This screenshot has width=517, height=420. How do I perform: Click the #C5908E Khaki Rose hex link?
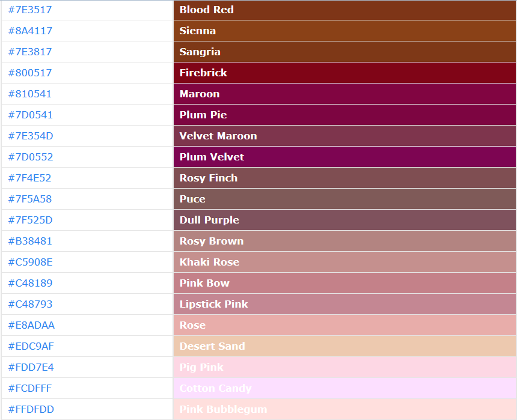click(x=27, y=262)
